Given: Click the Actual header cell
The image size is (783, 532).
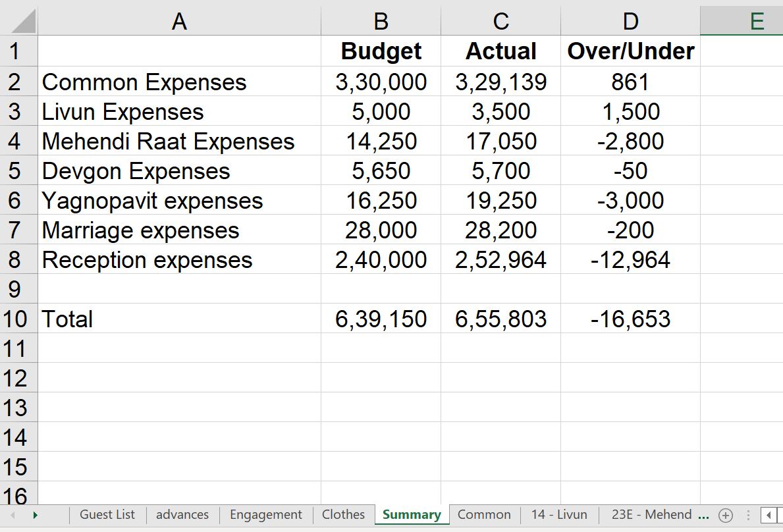Looking at the screenshot, I should [501, 51].
